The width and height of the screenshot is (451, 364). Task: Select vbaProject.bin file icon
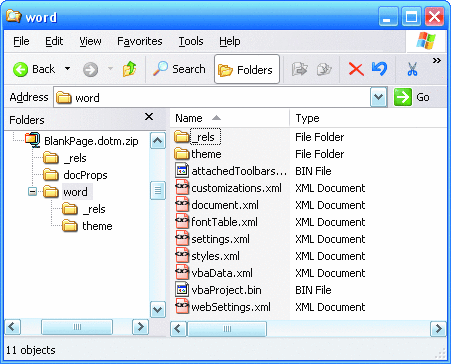pyautogui.click(x=182, y=290)
